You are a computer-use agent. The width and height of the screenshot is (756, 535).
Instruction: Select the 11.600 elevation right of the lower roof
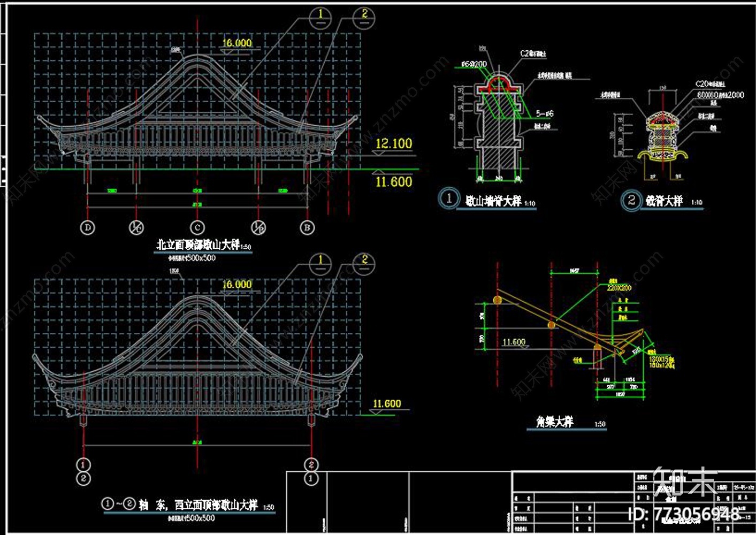point(387,403)
